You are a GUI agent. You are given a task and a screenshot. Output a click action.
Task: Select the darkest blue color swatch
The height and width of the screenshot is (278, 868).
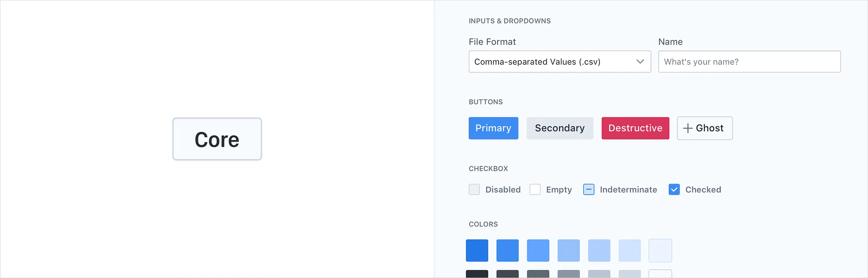(477, 250)
